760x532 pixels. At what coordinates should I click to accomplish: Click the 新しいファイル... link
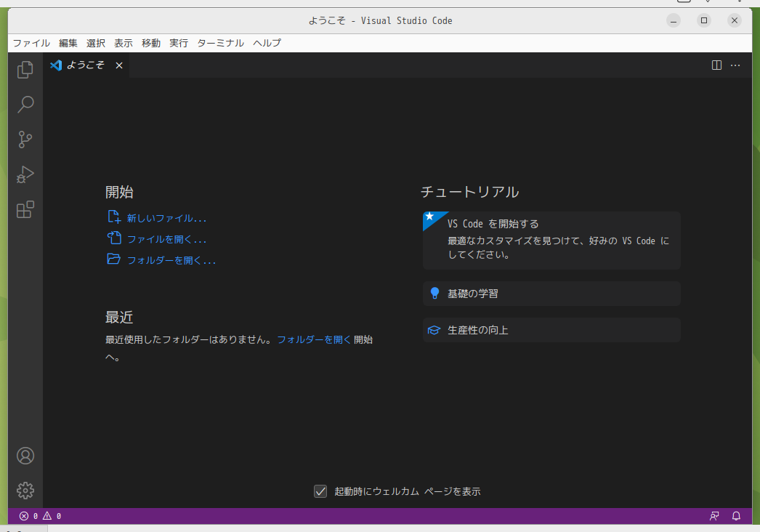[166, 218]
